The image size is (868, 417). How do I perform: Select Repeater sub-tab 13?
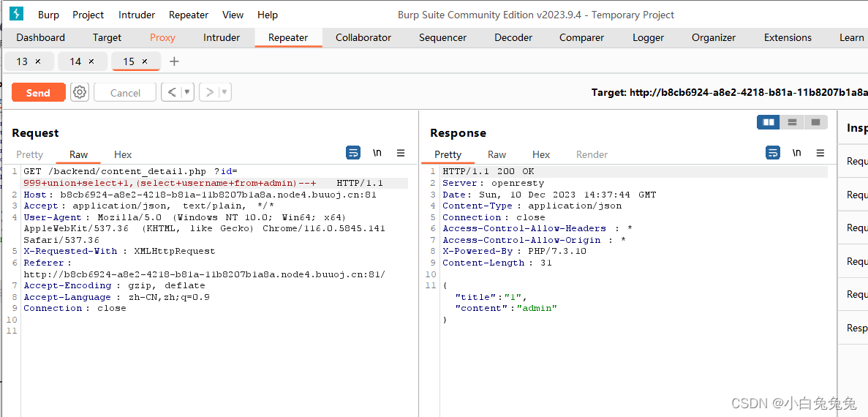point(22,61)
